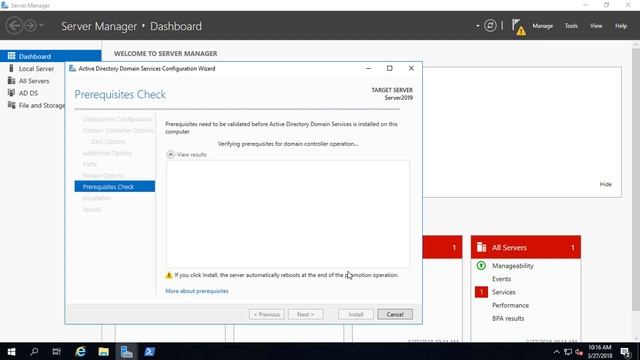This screenshot has width=640, height=360.
Task: Open taskbar search
Action: pos(34,351)
